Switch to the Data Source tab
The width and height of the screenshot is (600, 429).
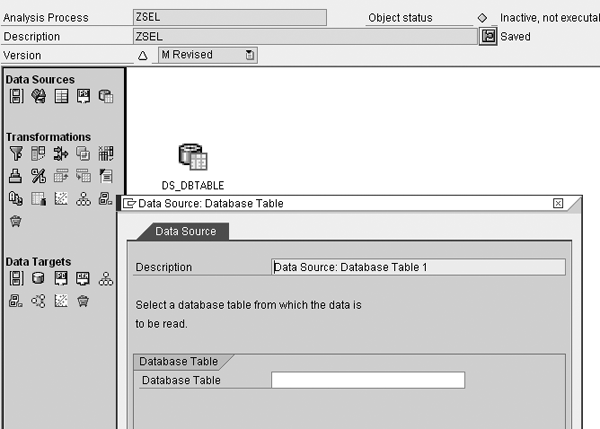179,232
